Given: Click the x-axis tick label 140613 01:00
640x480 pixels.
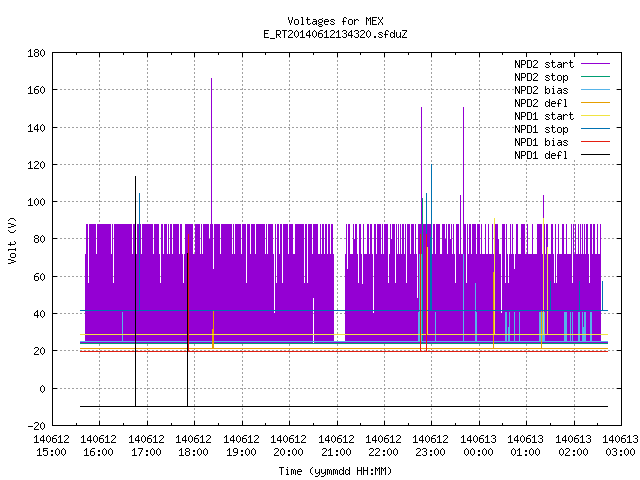Looking at the screenshot, I should 525,446.
